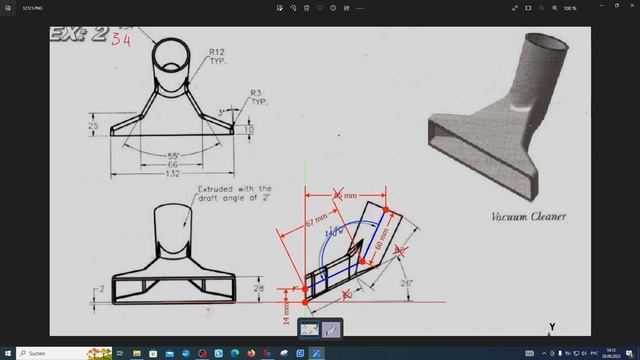The image size is (640, 360).
Task: Open the notification center icon
Action: (630, 353)
